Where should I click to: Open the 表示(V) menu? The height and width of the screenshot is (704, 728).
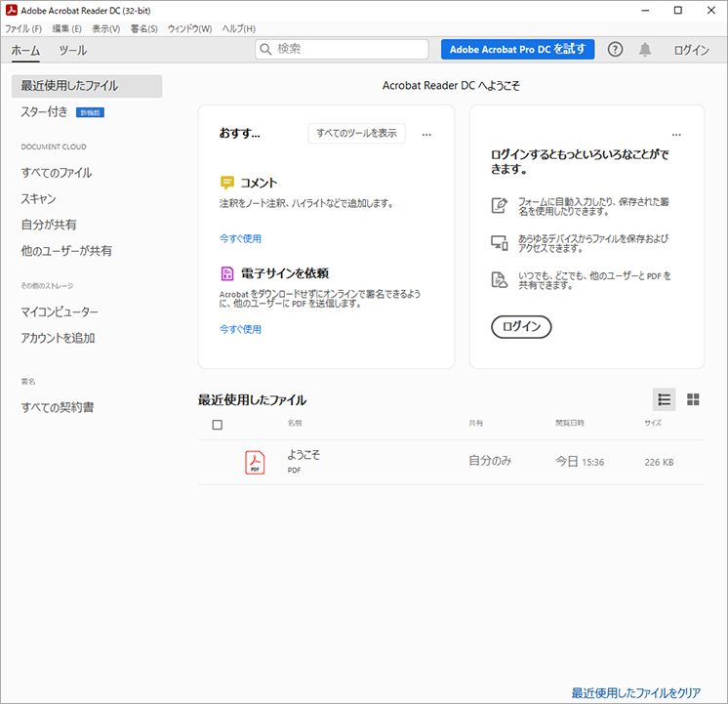(x=105, y=29)
